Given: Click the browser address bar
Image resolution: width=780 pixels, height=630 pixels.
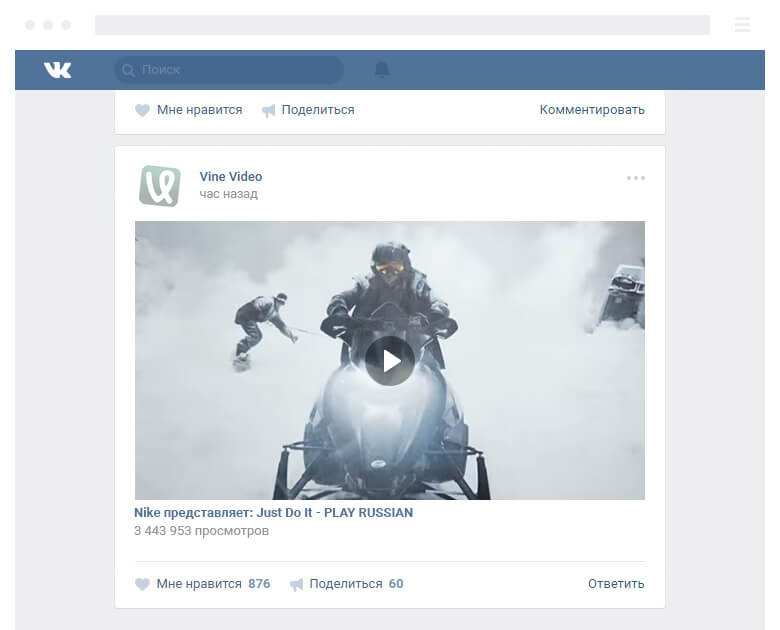Looking at the screenshot, I should tap(402, 25).
